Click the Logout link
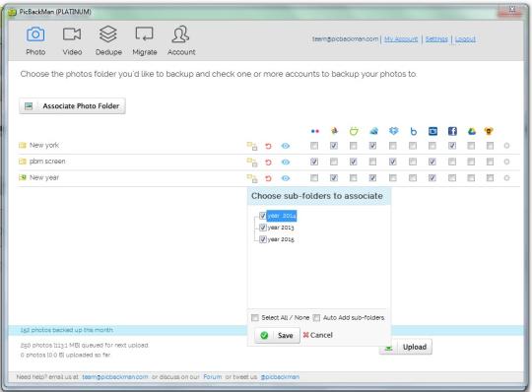This screenshot has width=532, height=392. pos(465,39)
